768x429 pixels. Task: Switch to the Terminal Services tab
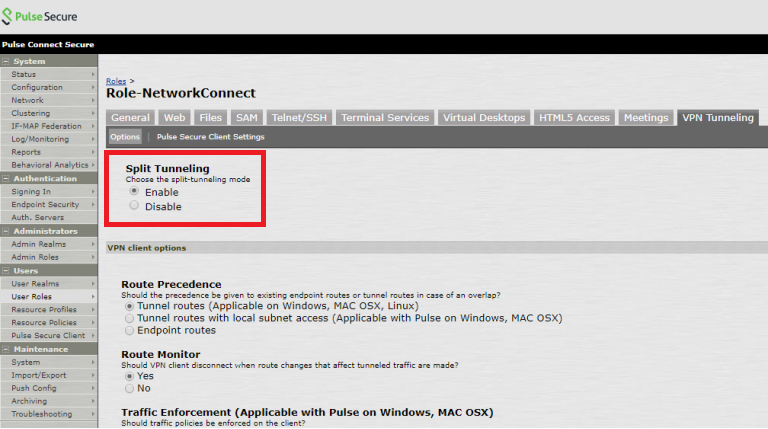[385, 118]
